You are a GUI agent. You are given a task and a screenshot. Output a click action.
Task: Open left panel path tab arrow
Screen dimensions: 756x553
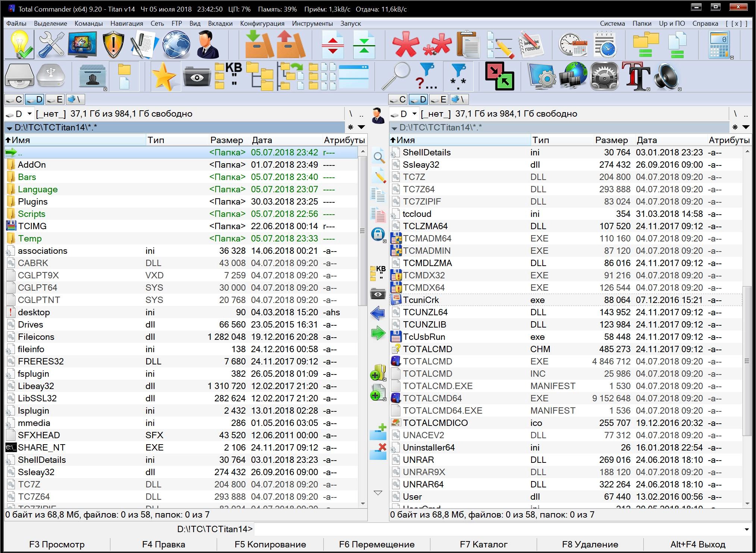(9, 128)
